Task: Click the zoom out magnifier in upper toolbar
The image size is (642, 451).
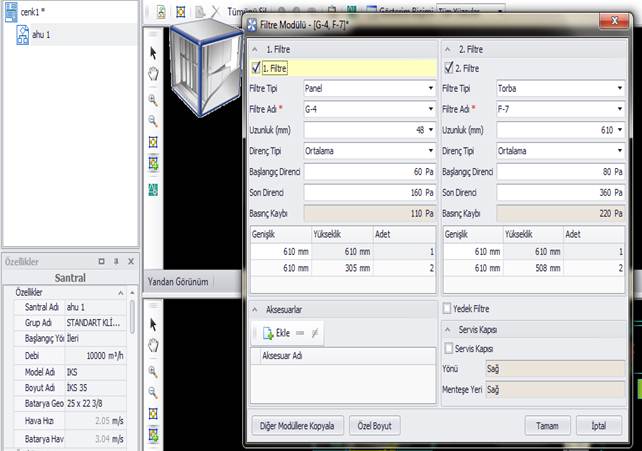Action: (x=153, y=121)
